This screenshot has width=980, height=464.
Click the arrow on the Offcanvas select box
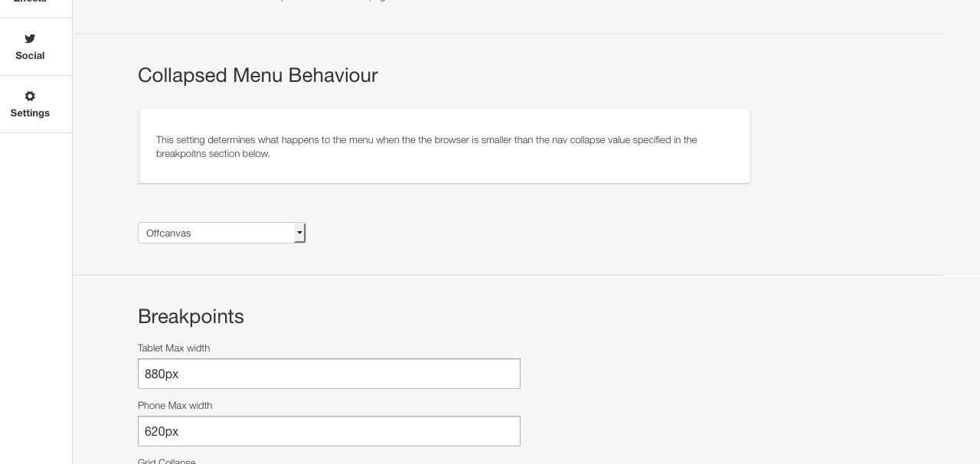(299, 233)
